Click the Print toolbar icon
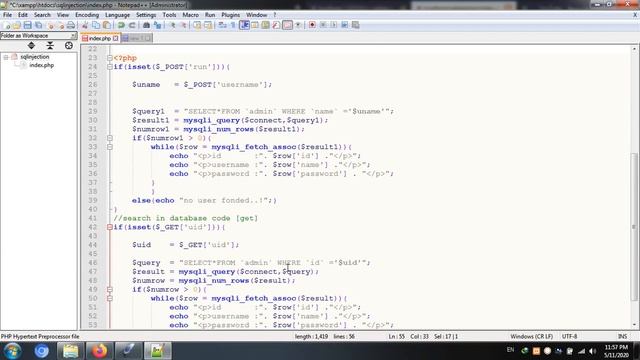The height and width of the screenshot is (360, 640). [71, 25]
